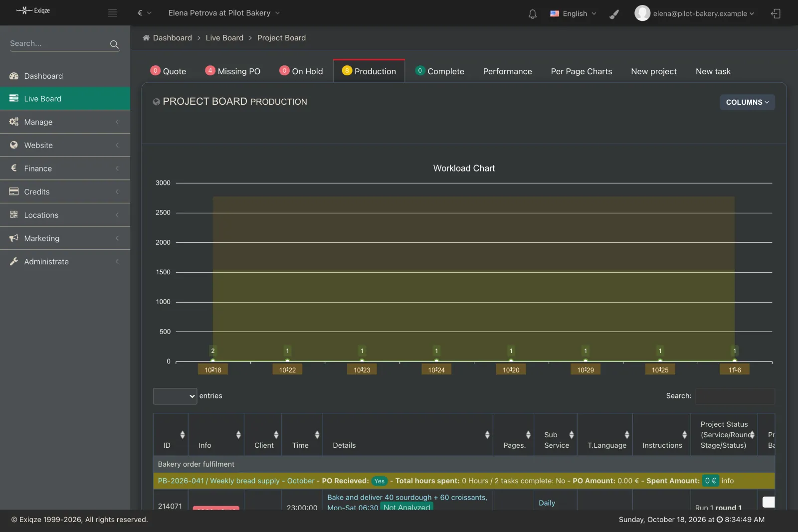This screenshot has height=532, width=798.
Task: Tick the checkbox in row 214071
Action: [x=769, y=502]
